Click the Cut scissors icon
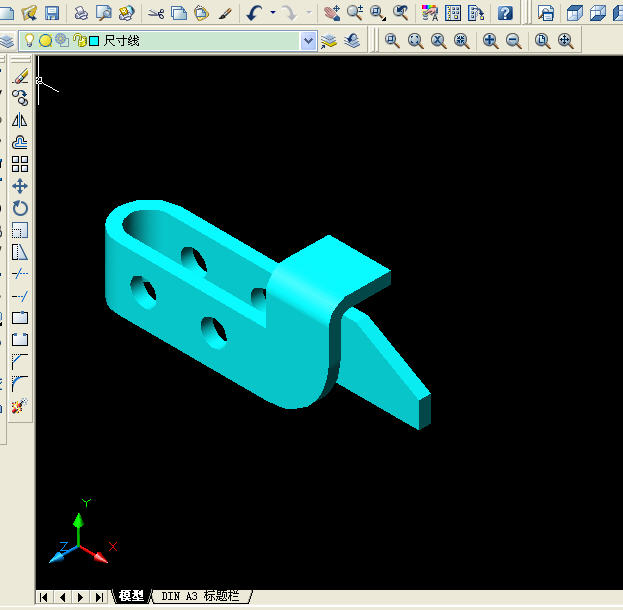The width and height of the screenshot is (623, 610). click(x=156, y=13)
